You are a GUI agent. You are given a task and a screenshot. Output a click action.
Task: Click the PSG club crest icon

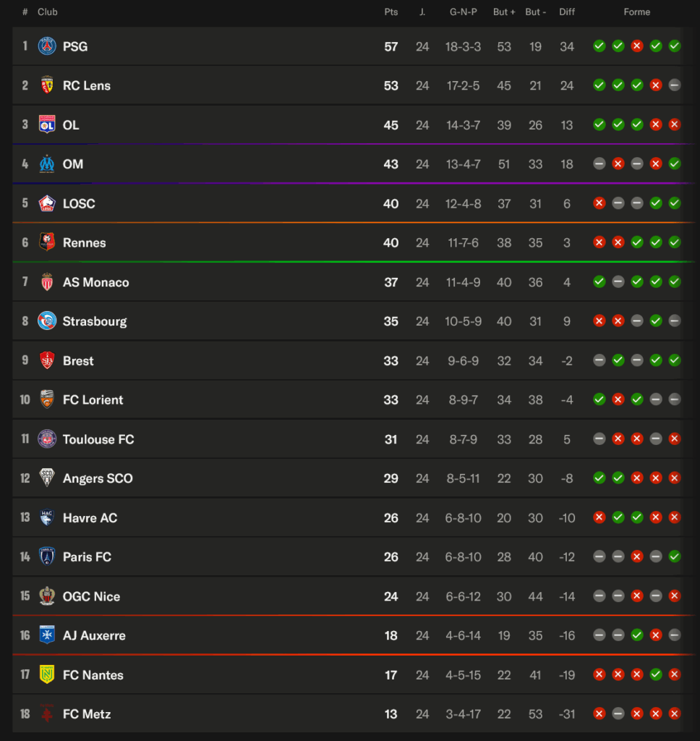[47, 46]
